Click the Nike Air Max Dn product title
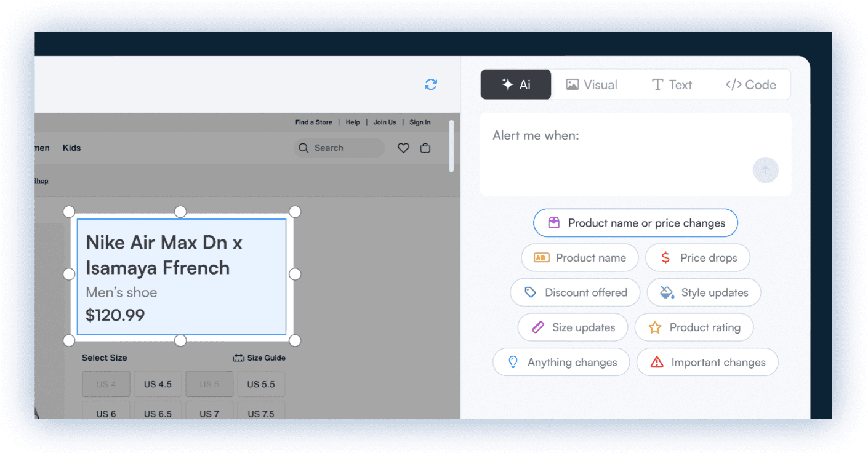The width and height of the screenshot is (868, 453). pos(164,255)
